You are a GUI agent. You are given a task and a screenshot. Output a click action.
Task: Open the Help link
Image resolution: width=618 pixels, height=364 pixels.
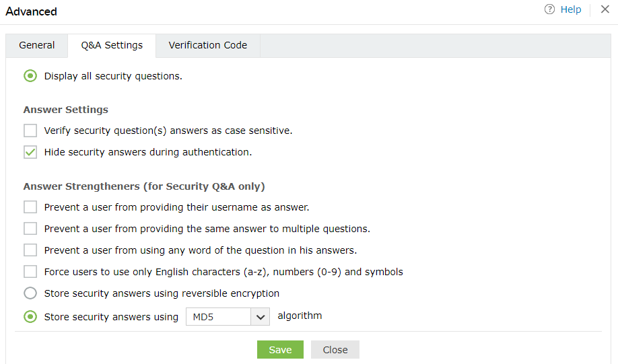coord(570,9)
